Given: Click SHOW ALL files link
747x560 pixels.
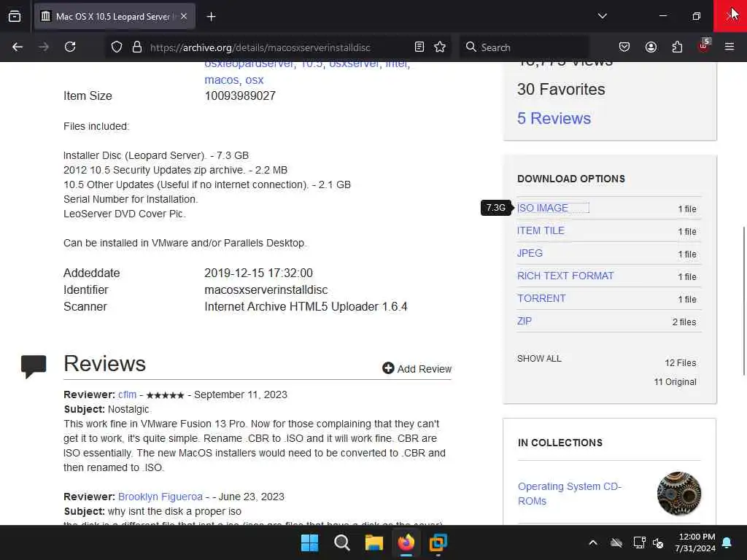Looking at the screenshot, I should click(539, 359).
